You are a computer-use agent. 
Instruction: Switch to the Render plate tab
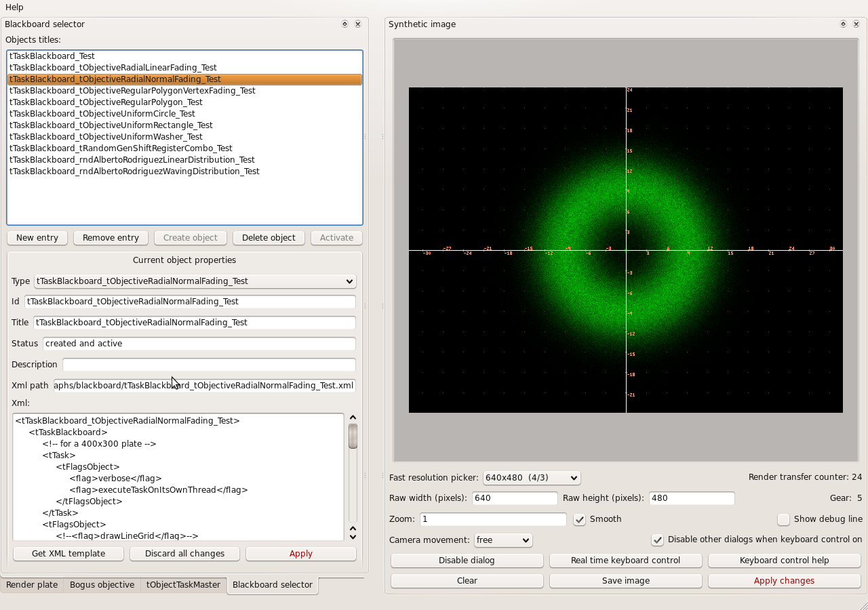(32, 585)
